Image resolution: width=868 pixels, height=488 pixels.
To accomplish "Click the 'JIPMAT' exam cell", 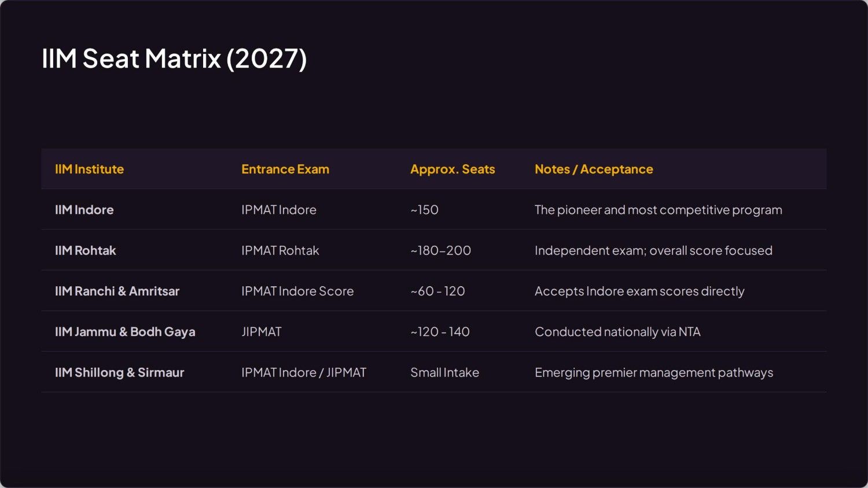I will [262, 332].
